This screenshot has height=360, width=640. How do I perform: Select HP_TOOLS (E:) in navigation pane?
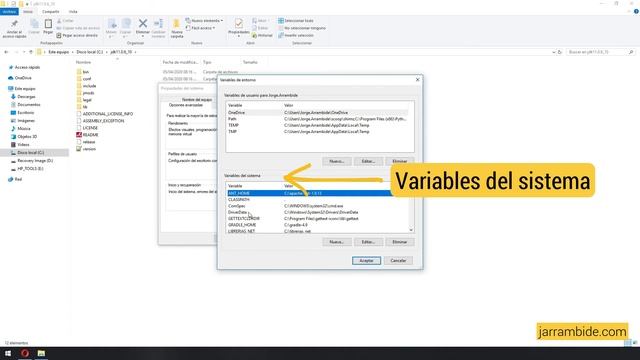pyautogui.click(x=30, y=169)
